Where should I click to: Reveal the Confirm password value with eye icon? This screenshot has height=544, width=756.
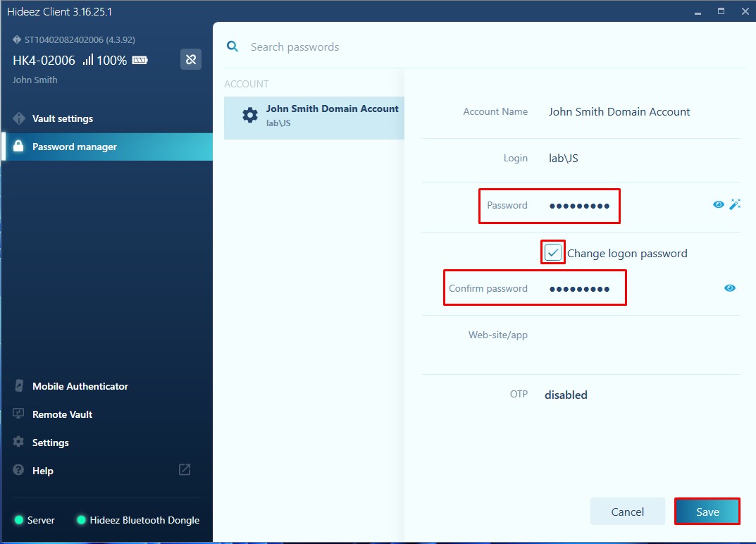(730, 288)
